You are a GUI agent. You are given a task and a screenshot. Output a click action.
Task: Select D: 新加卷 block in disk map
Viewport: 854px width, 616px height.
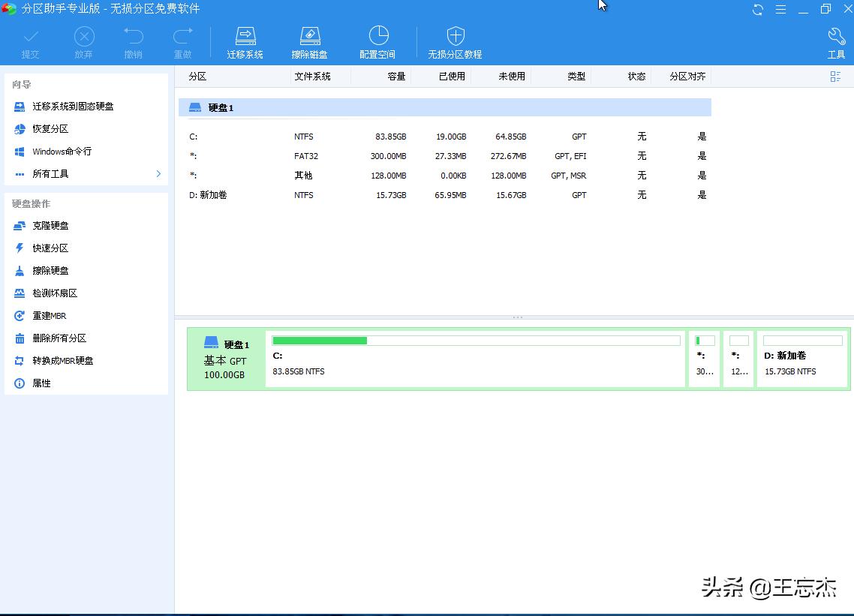point(801,359)
